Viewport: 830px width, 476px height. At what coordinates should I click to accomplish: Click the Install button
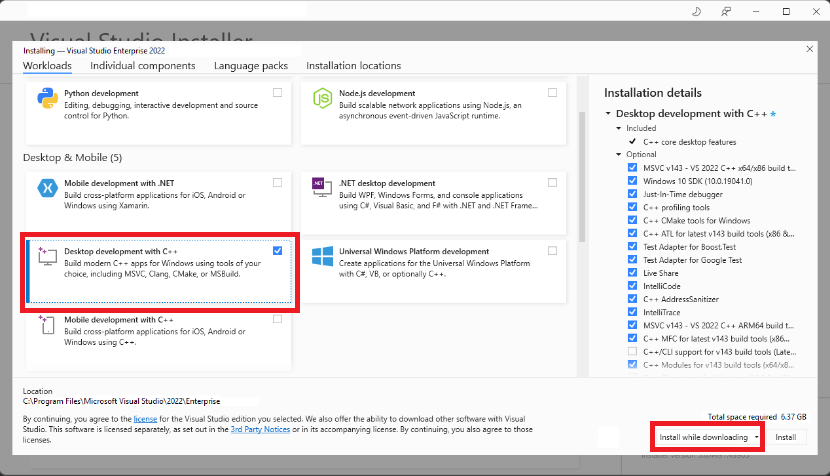786,437
